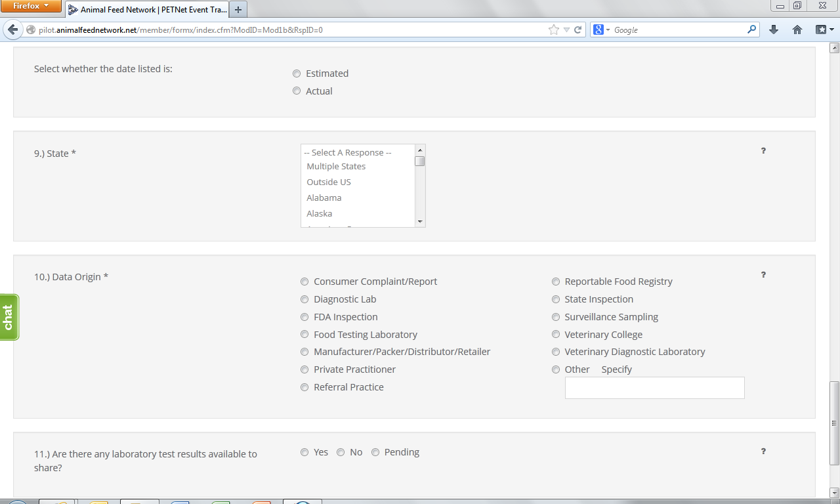Select the Estimated date option
The width and height of the screenshot is (840, 504).
tap(297, 73)
